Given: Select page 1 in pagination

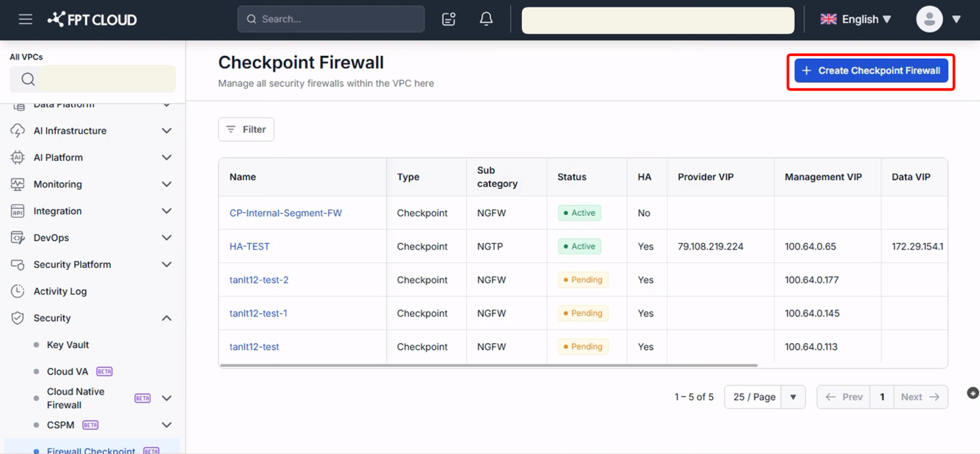Looking at the screenshot, I should coord(882,397).
